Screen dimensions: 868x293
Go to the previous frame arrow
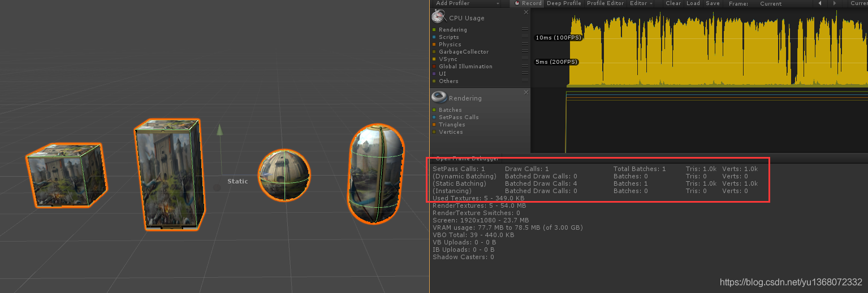(x=820, y=3)
